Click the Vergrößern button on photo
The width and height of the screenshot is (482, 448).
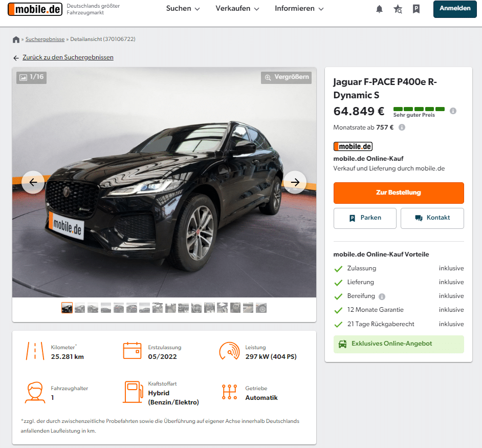point(286,77)
